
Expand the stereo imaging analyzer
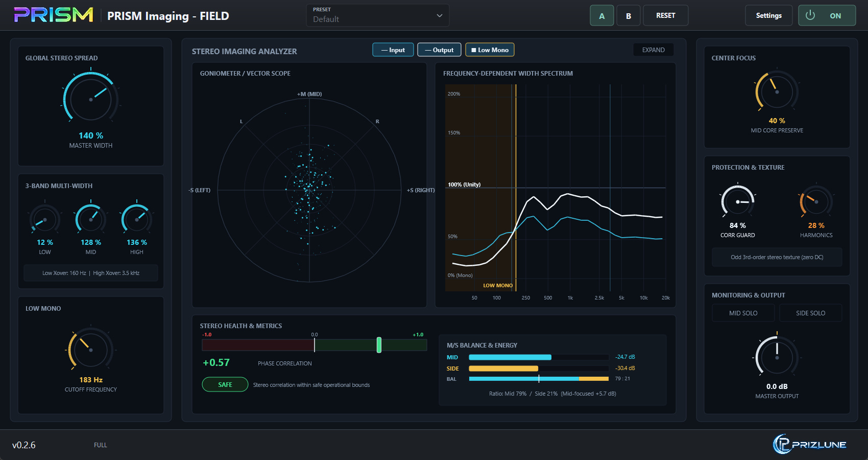[654, 50]
